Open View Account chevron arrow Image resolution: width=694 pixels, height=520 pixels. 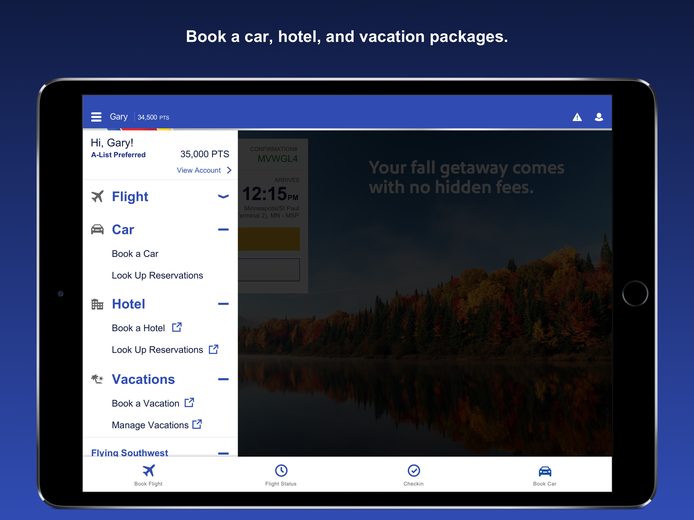[x=229, y=170]
